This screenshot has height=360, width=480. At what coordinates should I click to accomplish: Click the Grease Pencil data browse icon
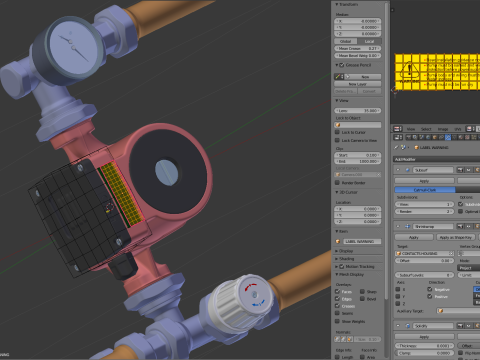339,77
